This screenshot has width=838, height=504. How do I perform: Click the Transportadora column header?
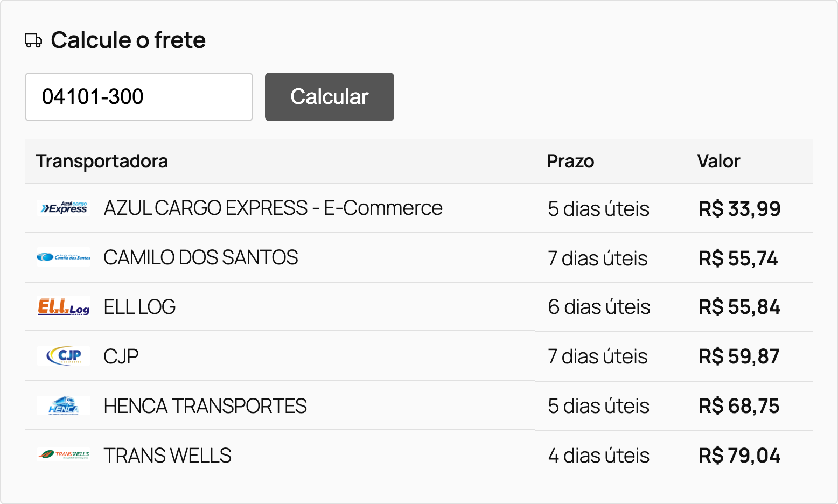click(x=102, y=161)
